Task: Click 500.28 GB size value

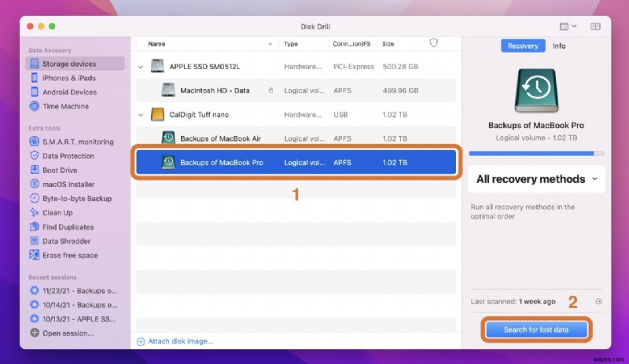Action: 400,67
